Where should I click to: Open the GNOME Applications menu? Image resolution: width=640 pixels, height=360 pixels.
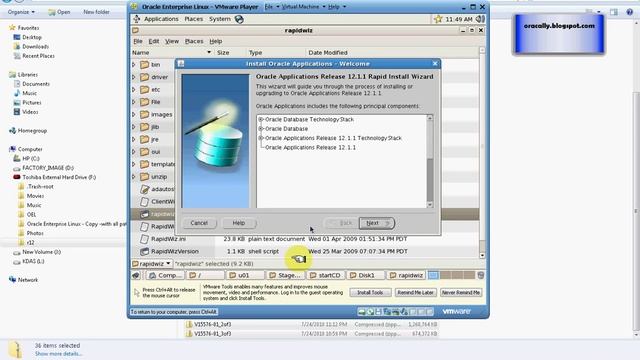coord(161,19)
